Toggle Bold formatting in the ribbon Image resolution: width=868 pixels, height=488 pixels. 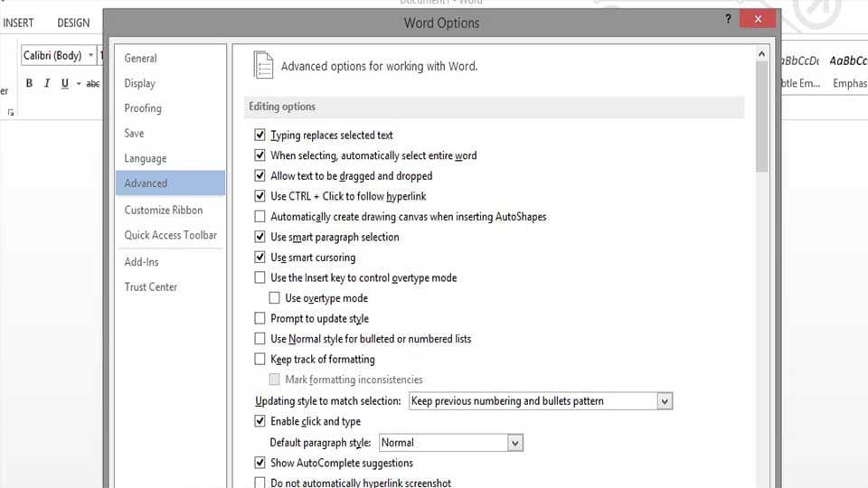(x=29, y=84)
